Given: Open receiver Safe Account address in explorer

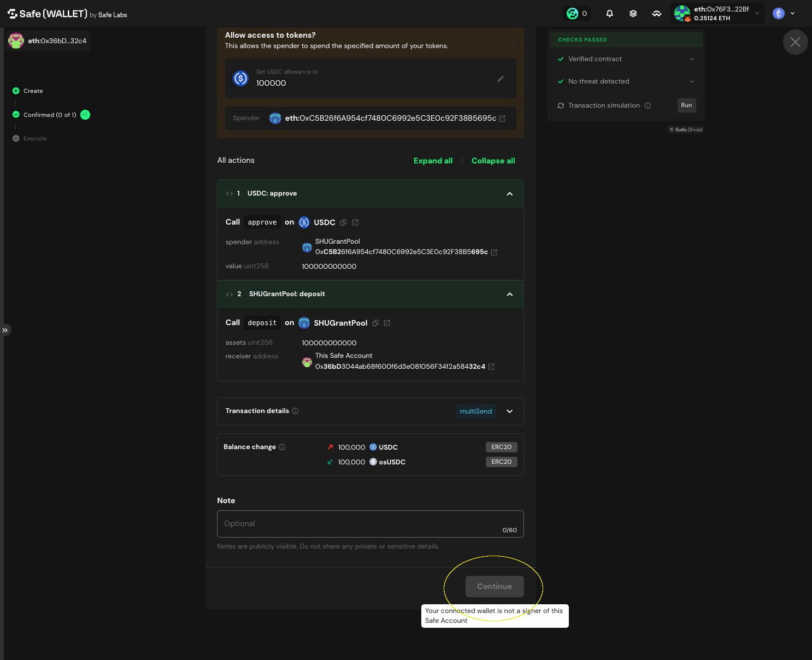Looking at the screenshot, I should [491, 367].
